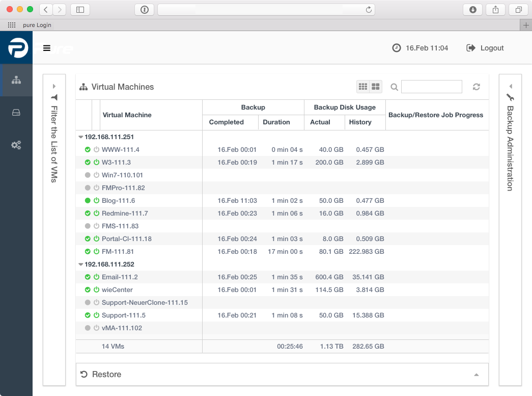Click backup status icon of Email-111.2

(x=88, y=277)
